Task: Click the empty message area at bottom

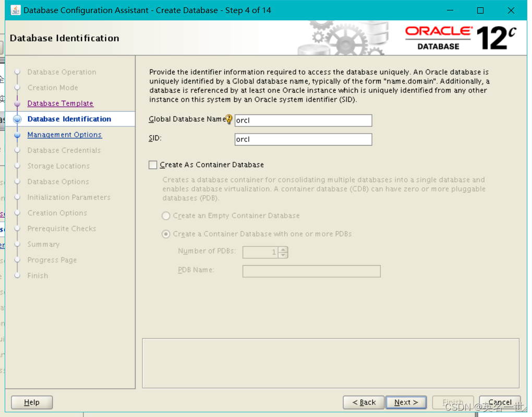Action: [331, 363]
